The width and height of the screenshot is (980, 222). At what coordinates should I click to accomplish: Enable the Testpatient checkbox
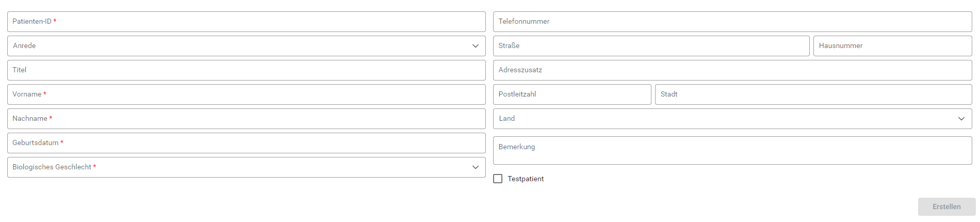click(498, 179)
